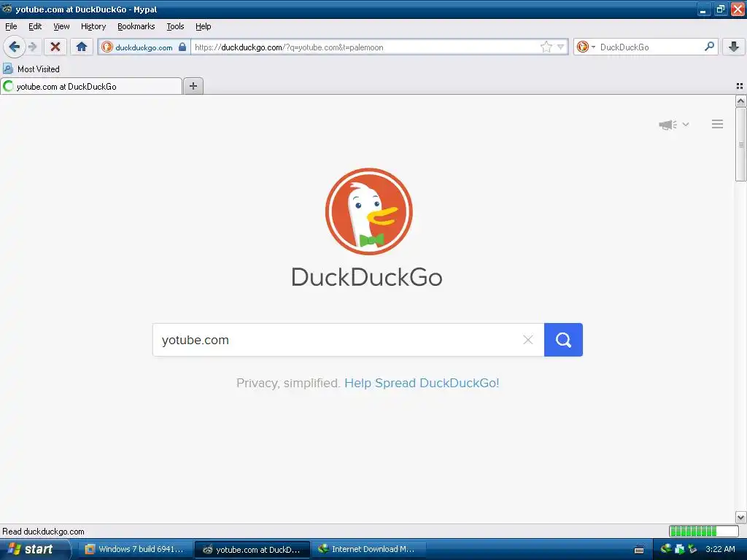Click the toolbar search magnifier icon

[x=709, y=46]
